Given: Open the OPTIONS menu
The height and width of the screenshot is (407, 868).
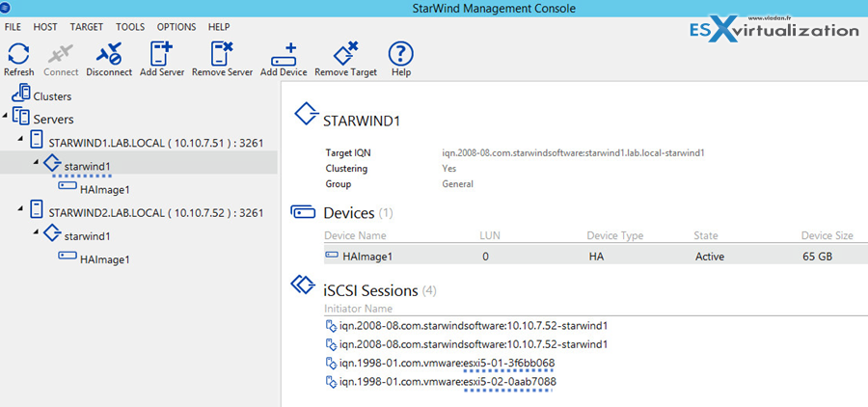Looking at the screenshot, I should (x=176, y=27).
